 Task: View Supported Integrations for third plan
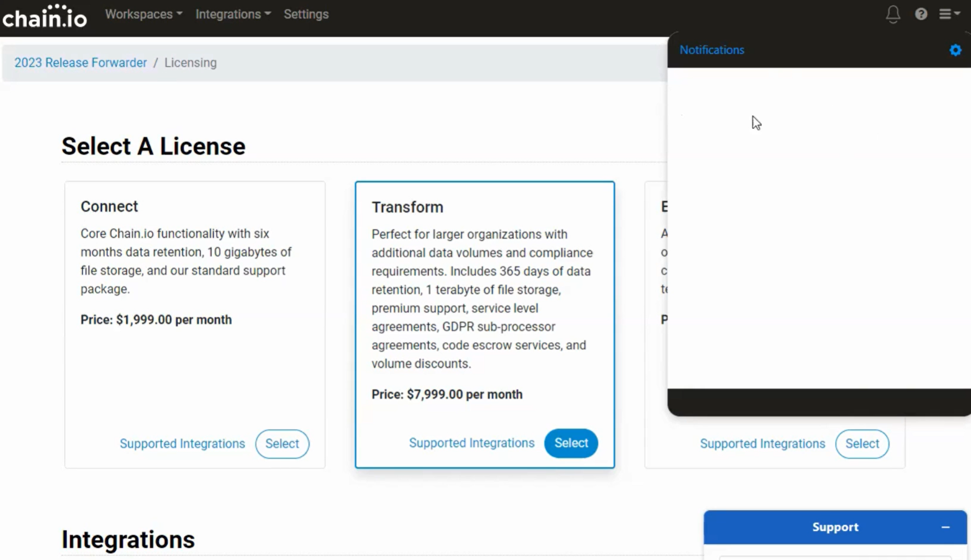click(762, 444)
